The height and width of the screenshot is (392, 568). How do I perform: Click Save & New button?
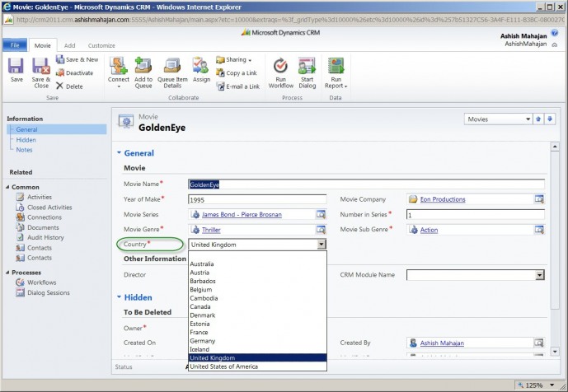pos(77,59)
